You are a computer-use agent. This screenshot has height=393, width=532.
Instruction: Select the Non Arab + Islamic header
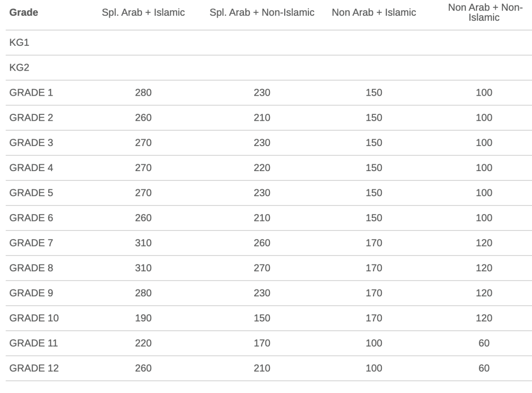click(374, 13)
